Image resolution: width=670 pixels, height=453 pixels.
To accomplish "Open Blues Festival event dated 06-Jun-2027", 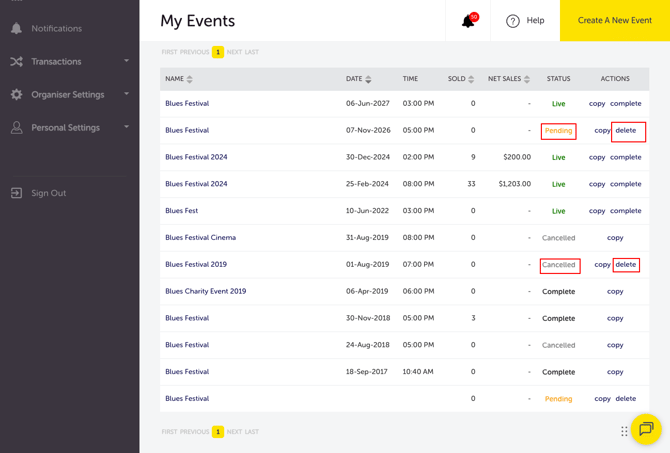I will tap(187, 103).
